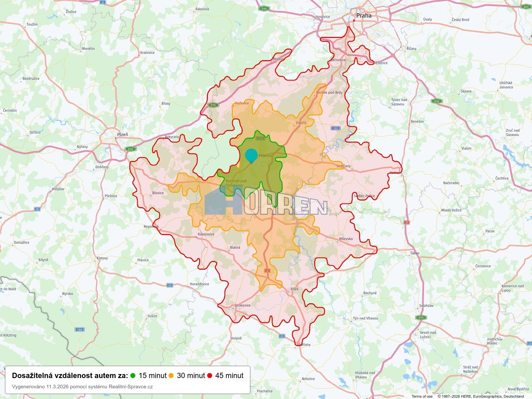Click the red 45 minut legend dot
Viewport: 532px width, 399px height.
click(209, 376)
